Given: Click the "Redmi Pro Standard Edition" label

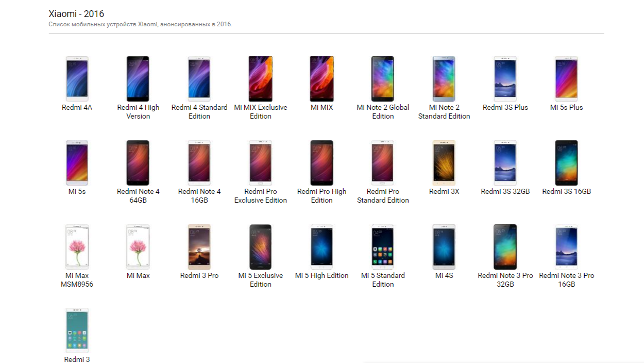Looking at the screenshot, I should point(383,196).
